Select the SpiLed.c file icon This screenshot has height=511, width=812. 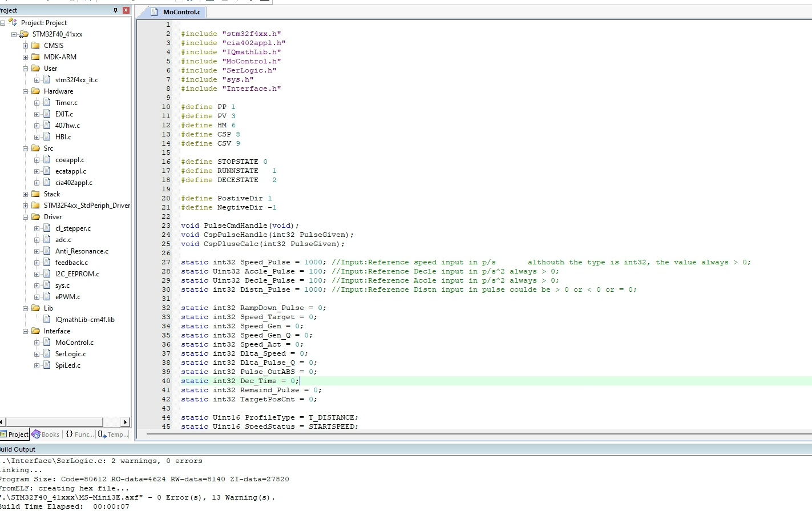coord(47,365)
